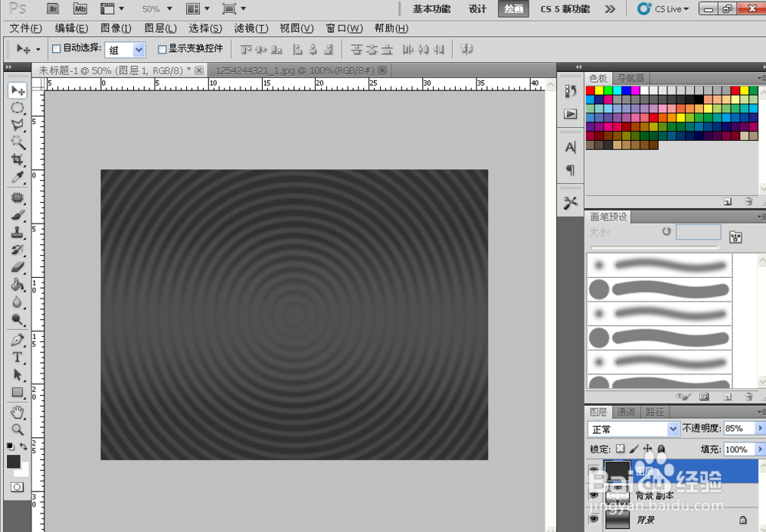
Task: Expand the 不透明度 85% slider control
Action: click(x=759, y=428)
